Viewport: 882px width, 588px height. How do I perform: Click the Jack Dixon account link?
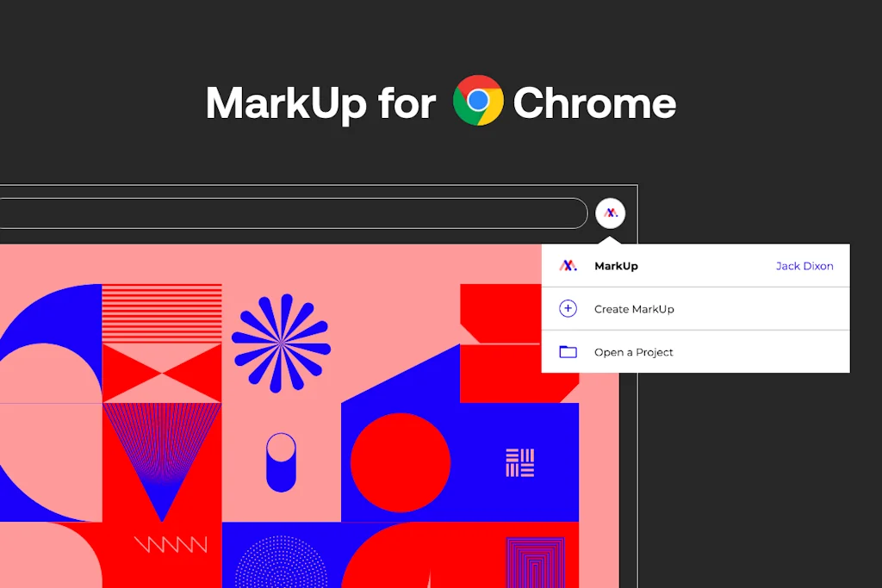tap(804, 266)
